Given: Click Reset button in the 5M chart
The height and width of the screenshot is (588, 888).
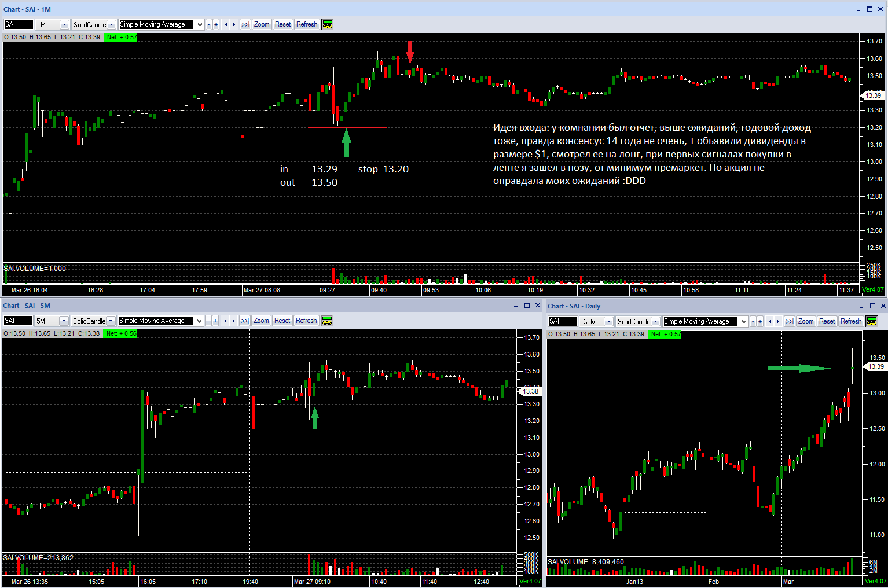Looking at the screenshot, I should point(282,321).
